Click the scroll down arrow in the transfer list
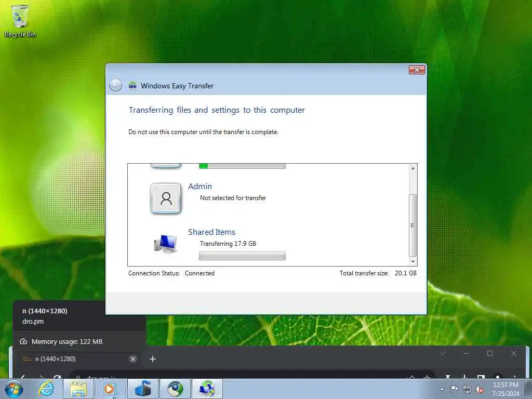532x399 pixels. tap(413, 262)
